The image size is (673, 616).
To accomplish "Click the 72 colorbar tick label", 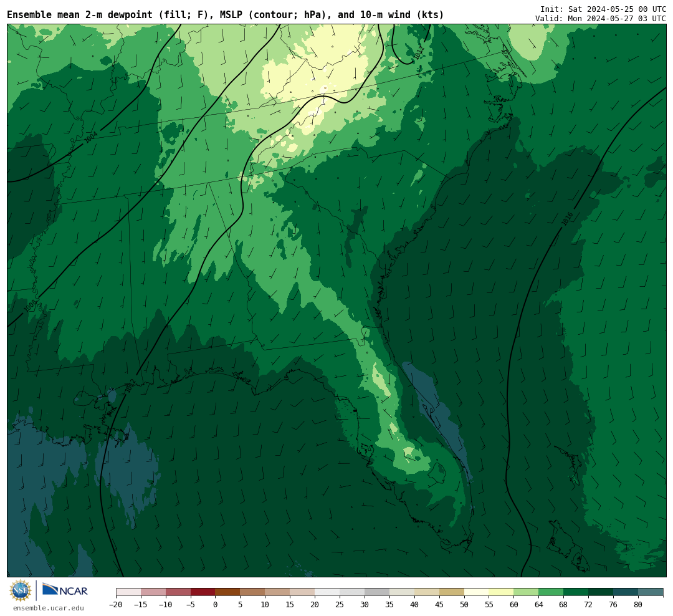I will click(589, 604).
